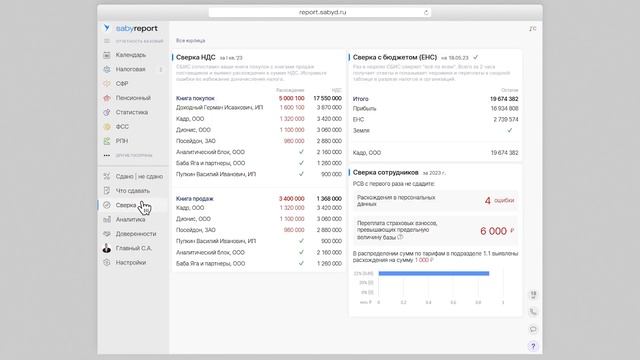Click Доходный Герман Исаакович, ИП under Книга покупок
640x360 pixels.
pos(220,108)
